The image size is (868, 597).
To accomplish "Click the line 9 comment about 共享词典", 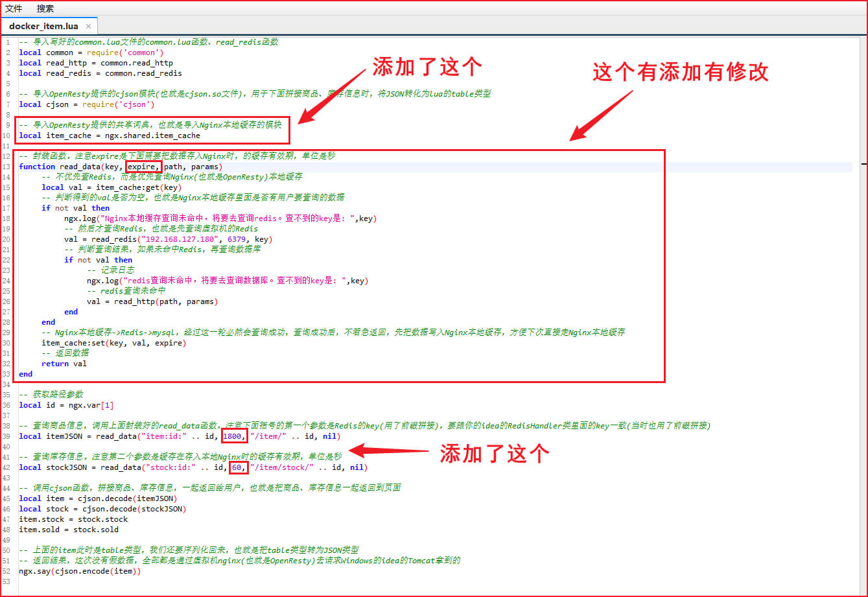I will (150, 125).
